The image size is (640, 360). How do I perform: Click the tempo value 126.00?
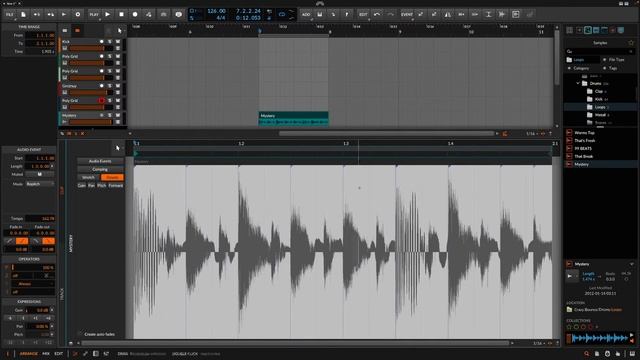(x=216, y=11)
